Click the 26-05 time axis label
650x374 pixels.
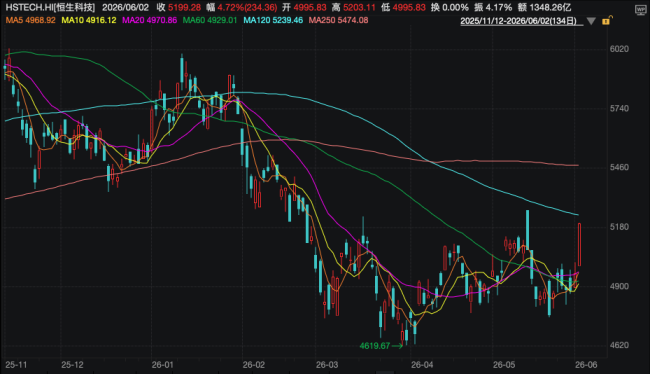pyautogui.click(x=504, y=365)
